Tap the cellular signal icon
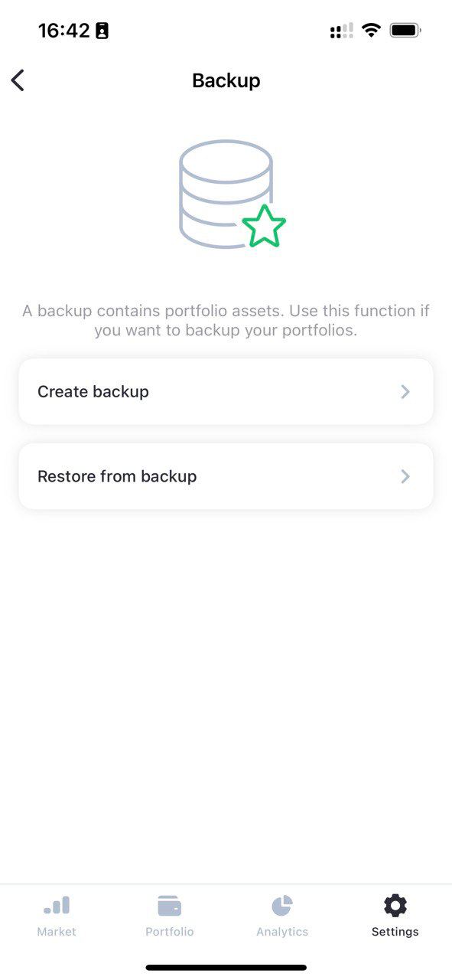This screenshot has height=980, width=452. (341, 31)
